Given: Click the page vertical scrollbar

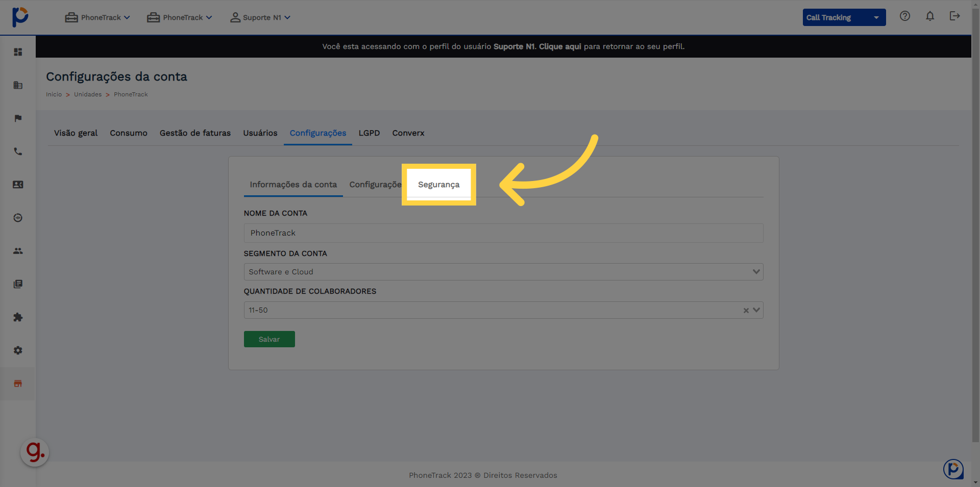Looking at the screenshot, I should pos(975,224).
